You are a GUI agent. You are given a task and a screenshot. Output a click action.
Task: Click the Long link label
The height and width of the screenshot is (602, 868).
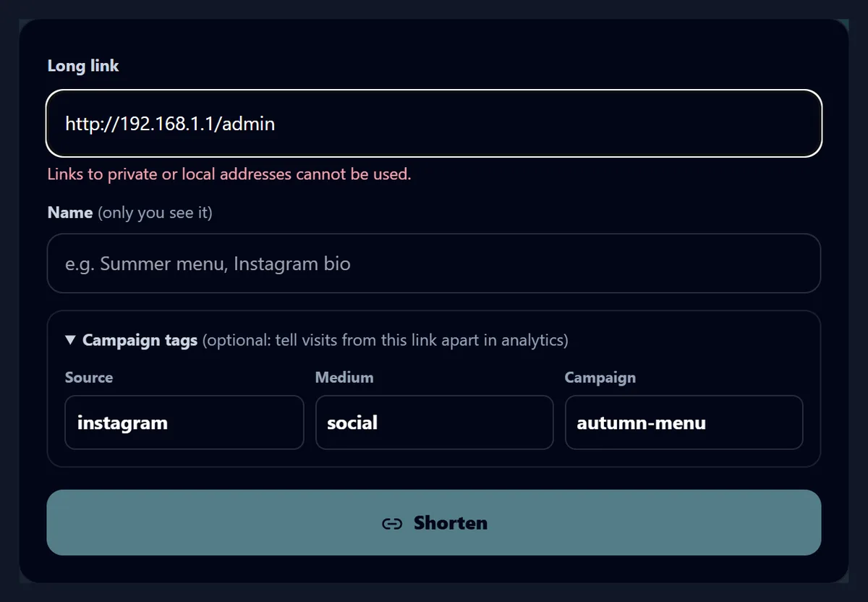(x=83, y=66)
